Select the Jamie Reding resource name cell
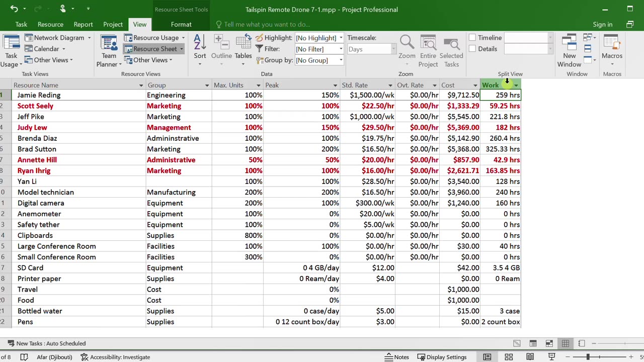Image resolution: width=644 pixels, height=362 pixels. [78, 95]
